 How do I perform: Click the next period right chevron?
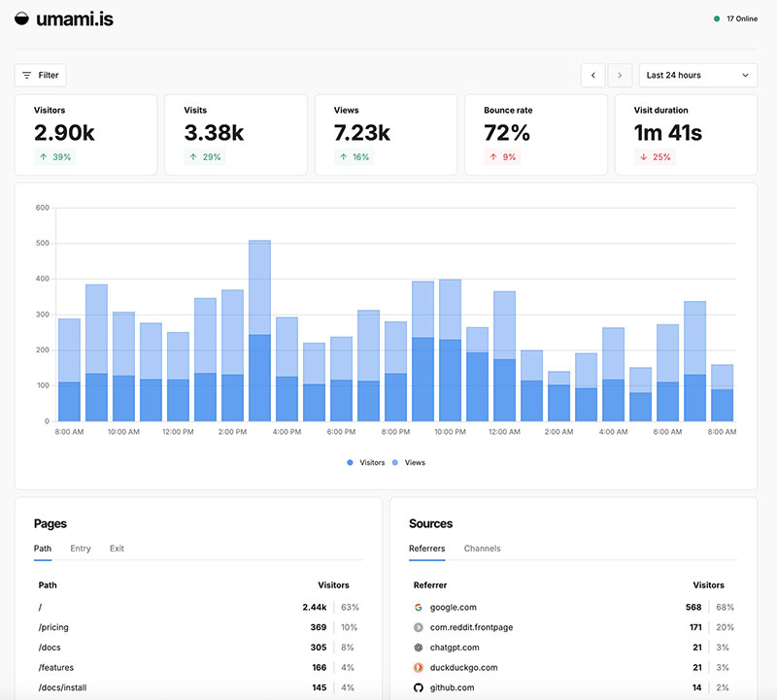click(620, 75)
